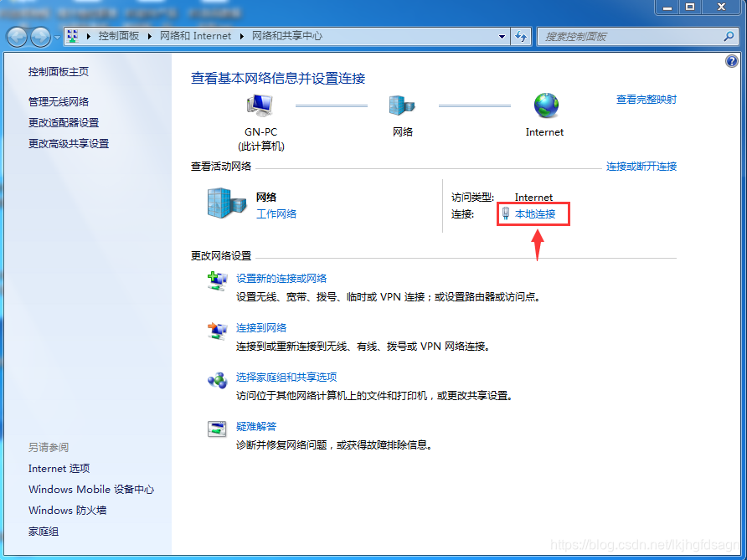Open 设置新的连接或网络 link

click(281, 278)
